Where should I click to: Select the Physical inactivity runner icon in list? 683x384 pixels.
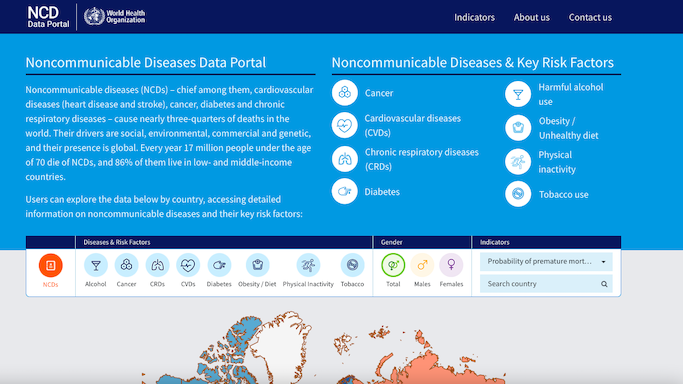point(518,162)
